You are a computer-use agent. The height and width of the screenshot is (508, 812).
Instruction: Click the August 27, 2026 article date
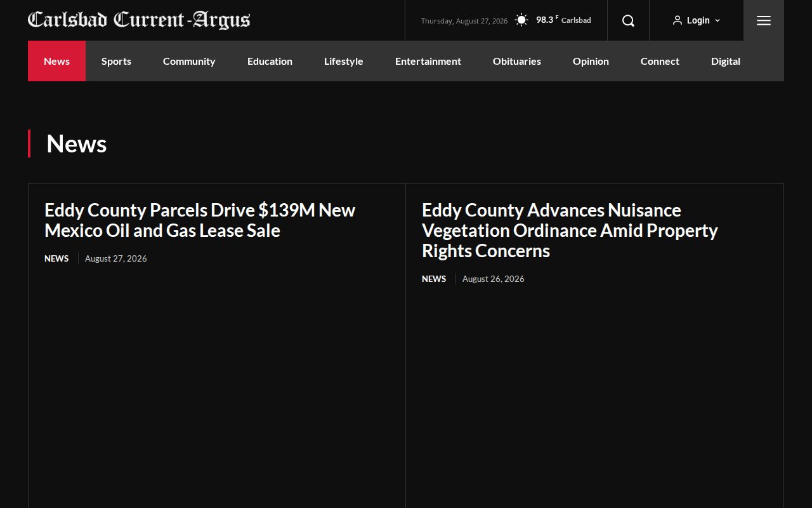(x=116, y=258)
